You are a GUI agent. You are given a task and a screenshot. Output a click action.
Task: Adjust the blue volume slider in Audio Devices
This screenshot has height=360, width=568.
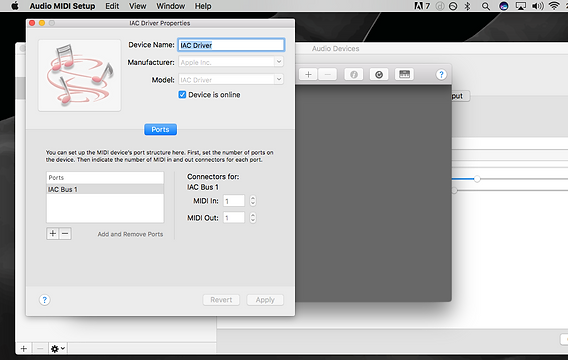477,179
